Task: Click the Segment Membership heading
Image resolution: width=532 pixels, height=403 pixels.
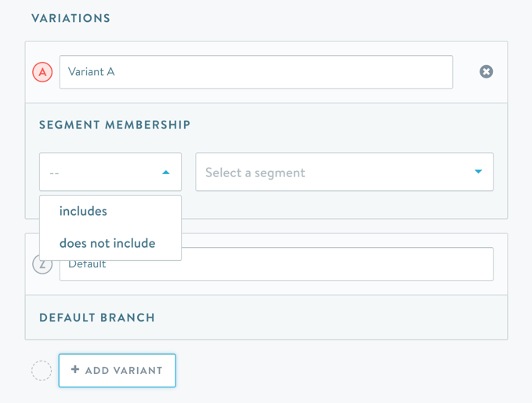Action: [x=115, y=125]
